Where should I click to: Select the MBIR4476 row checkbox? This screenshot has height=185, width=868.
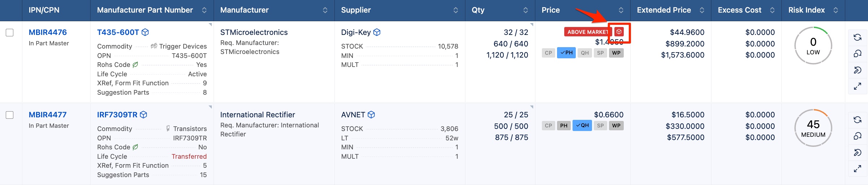10,32
